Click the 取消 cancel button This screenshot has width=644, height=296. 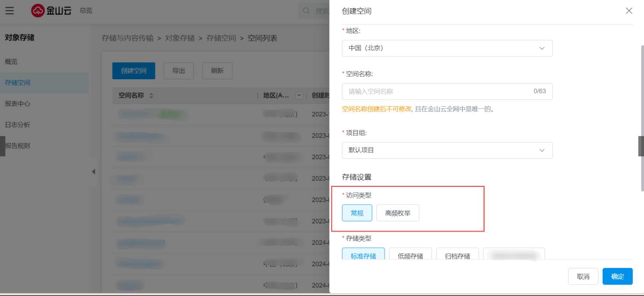coord(583,276)
